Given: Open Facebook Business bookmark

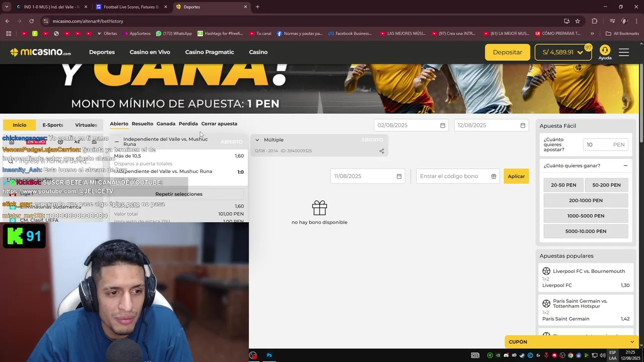Looking at the screenshot, I should (350, 34).
